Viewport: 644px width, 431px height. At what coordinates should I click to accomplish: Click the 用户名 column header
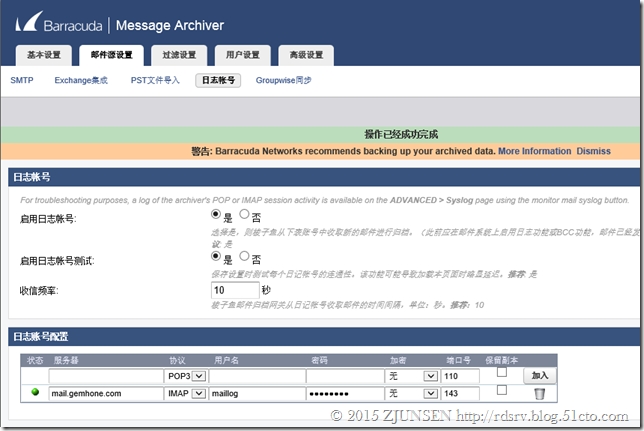(226, 360)
